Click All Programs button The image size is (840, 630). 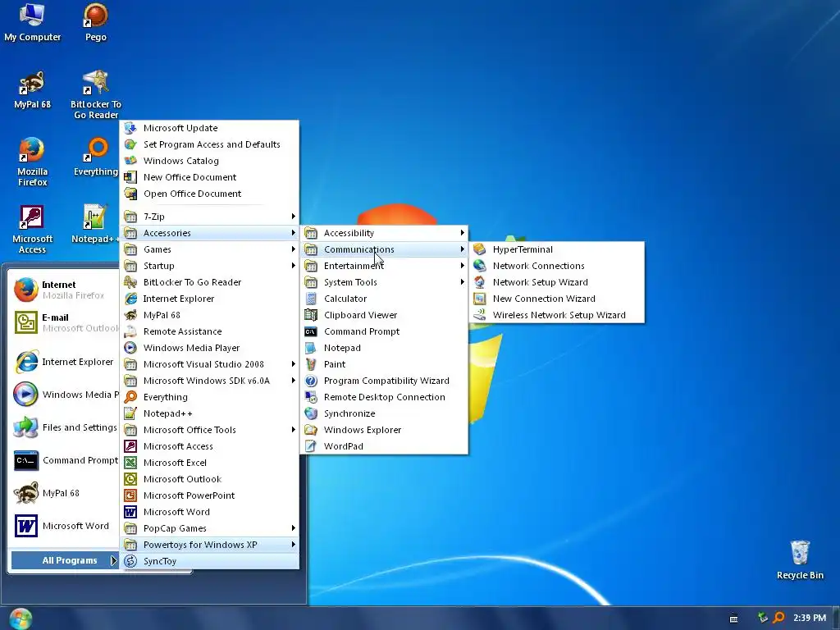tap(64, 561)
